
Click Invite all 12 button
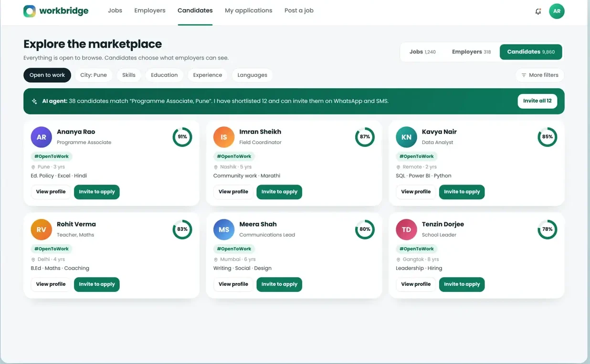click(x=537, y=101)
